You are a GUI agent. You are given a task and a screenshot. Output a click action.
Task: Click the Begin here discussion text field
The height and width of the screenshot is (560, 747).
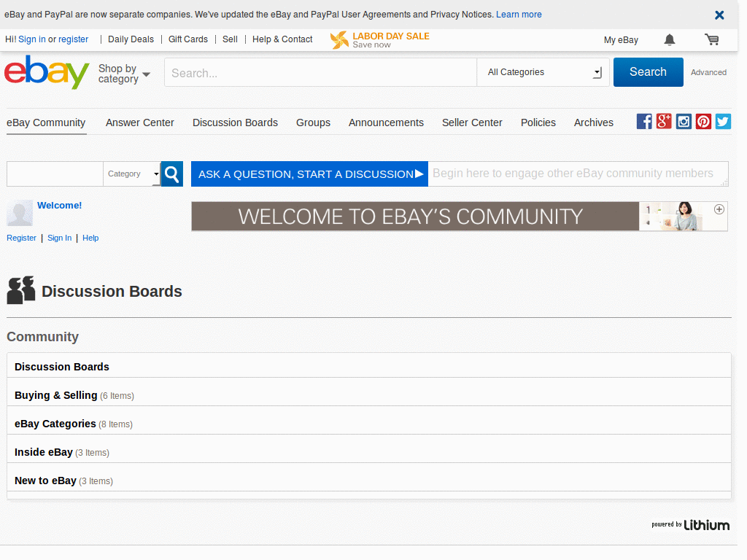pos(578,174)
